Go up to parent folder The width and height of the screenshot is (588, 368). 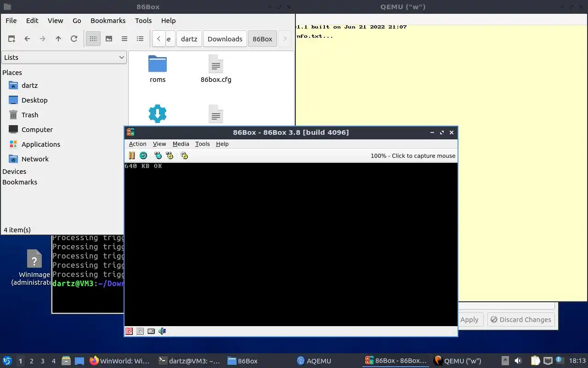58,39
